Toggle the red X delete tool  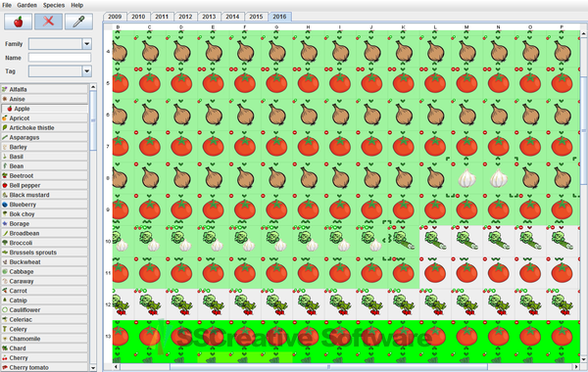click(x=48, y=22)
